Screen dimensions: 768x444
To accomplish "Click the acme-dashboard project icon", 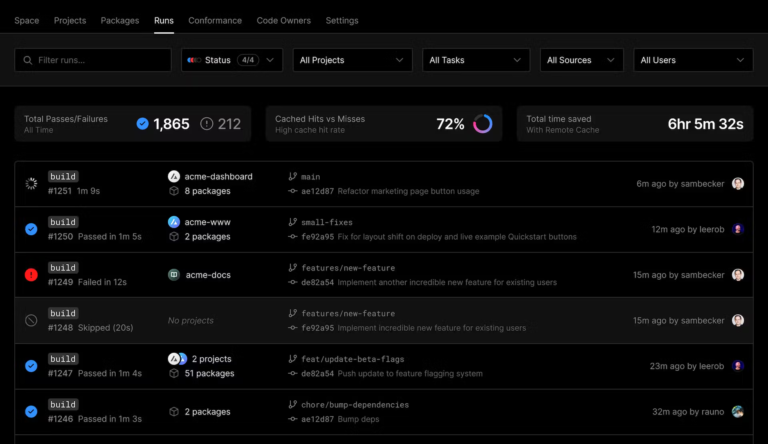I will pyautogui.click(x=174, y=177).
